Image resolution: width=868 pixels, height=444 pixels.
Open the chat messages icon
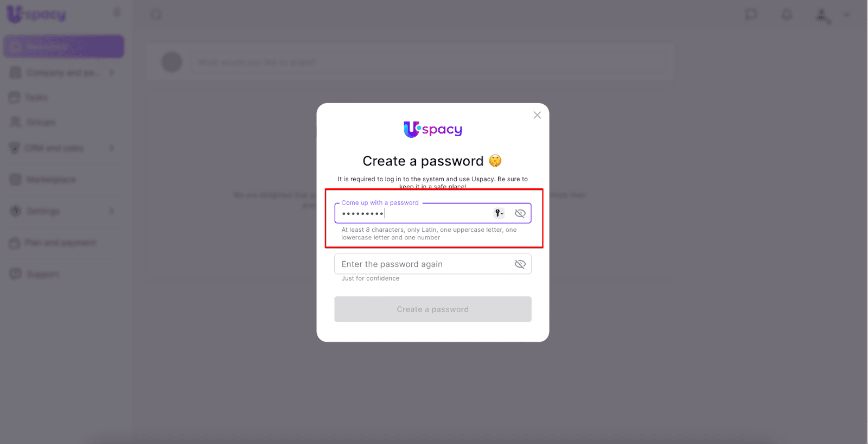[x=751, y=15]
